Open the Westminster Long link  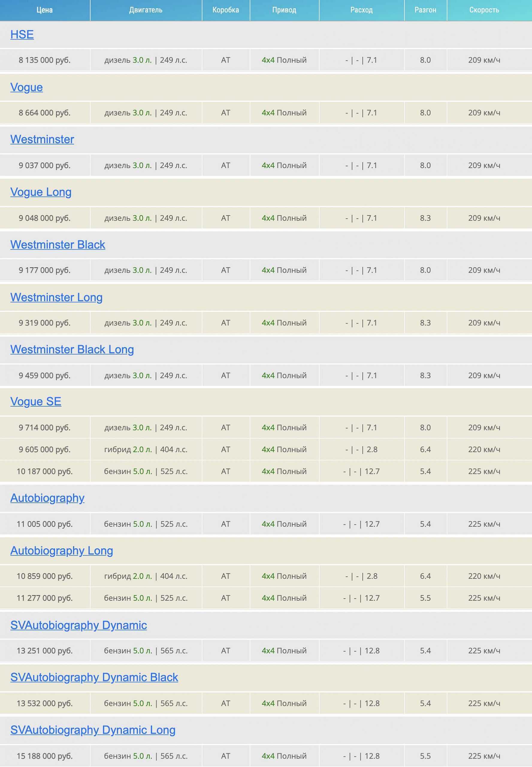tap(56, 297)
